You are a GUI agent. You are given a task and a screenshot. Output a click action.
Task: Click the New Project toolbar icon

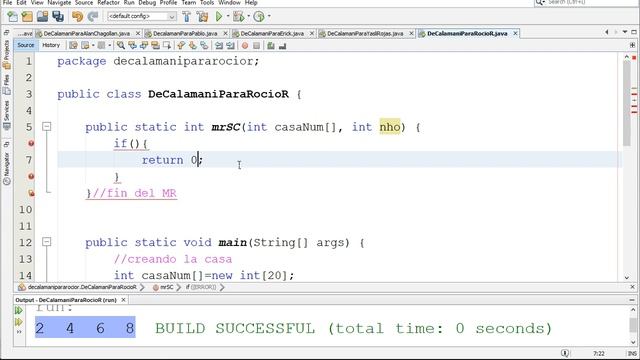pyautogui.click(x=27, y=16)
